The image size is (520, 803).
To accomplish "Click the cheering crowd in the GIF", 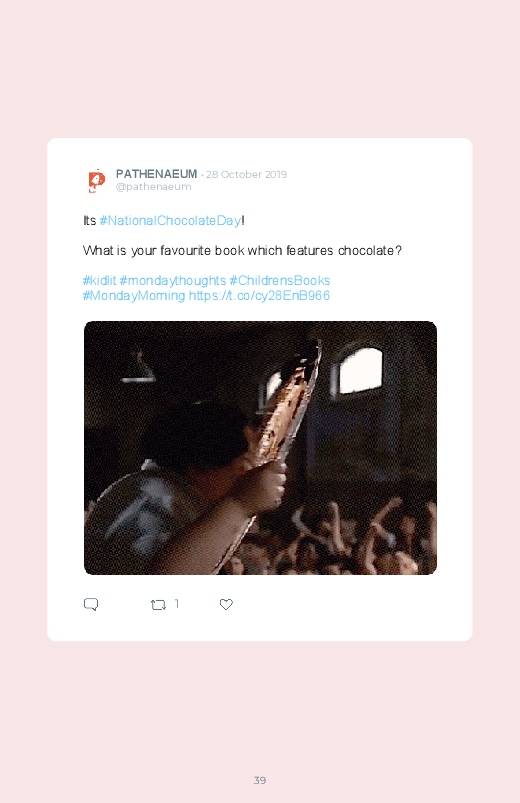I will (x=338, y=538).
